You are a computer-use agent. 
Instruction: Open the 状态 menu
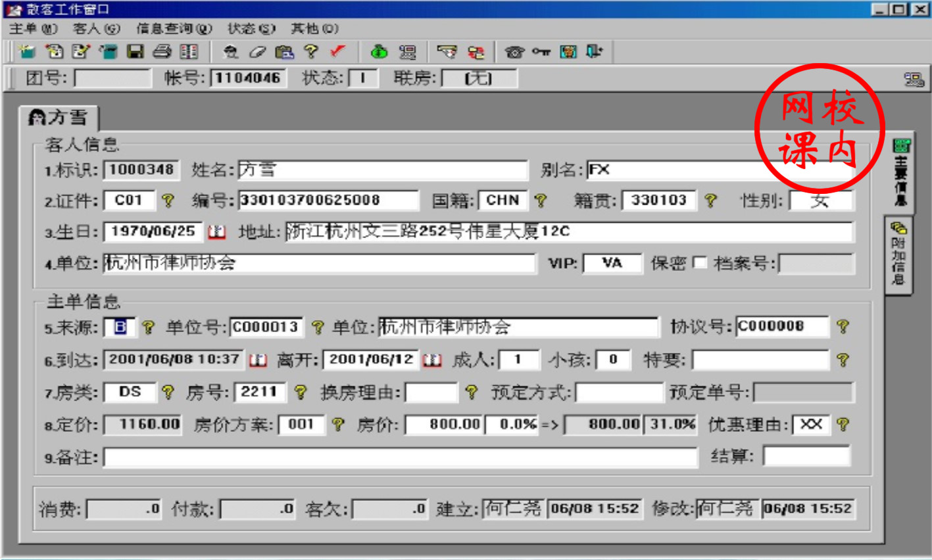pos(251,29)
